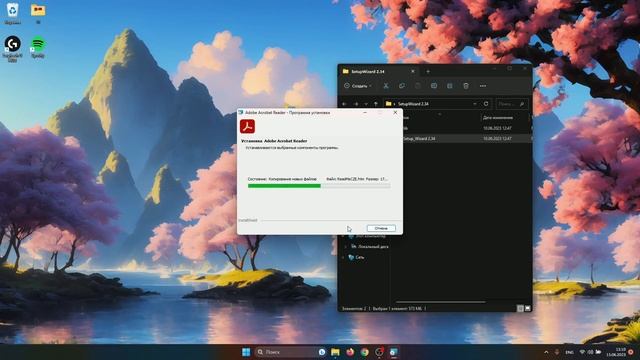
Task: Switch Explorer to large thumbnails view layout
Action: coord(527,309)
